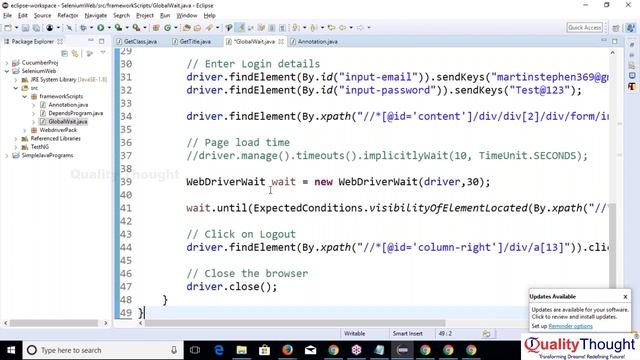
Task: Click the Windows Start button
Action: tap(11, 350)
